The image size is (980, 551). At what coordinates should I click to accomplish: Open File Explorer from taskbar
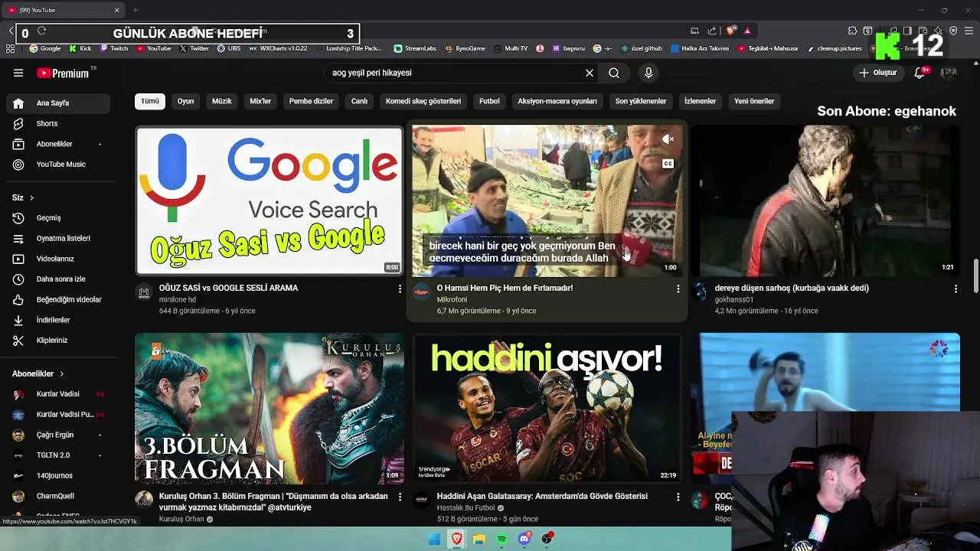479,539
